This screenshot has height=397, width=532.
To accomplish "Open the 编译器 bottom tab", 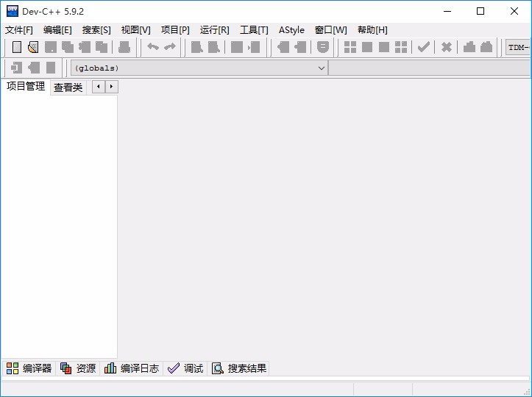I will [29, 368].
